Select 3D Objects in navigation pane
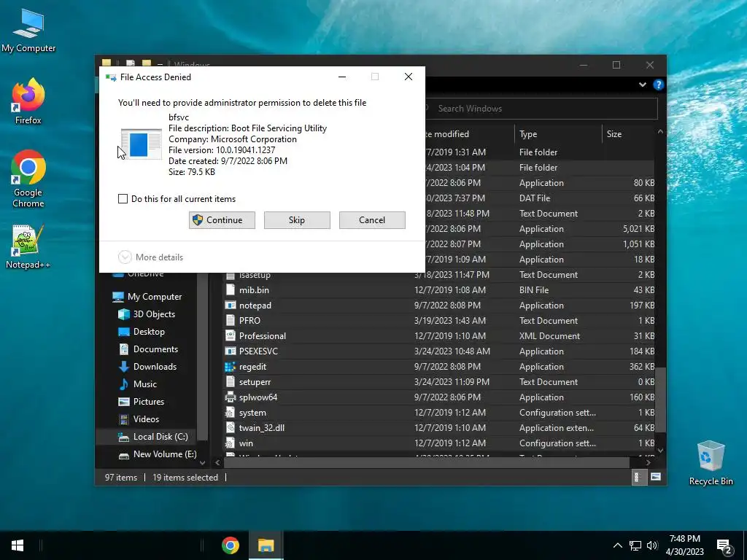747x560 pixels. [x=147, y=314]
